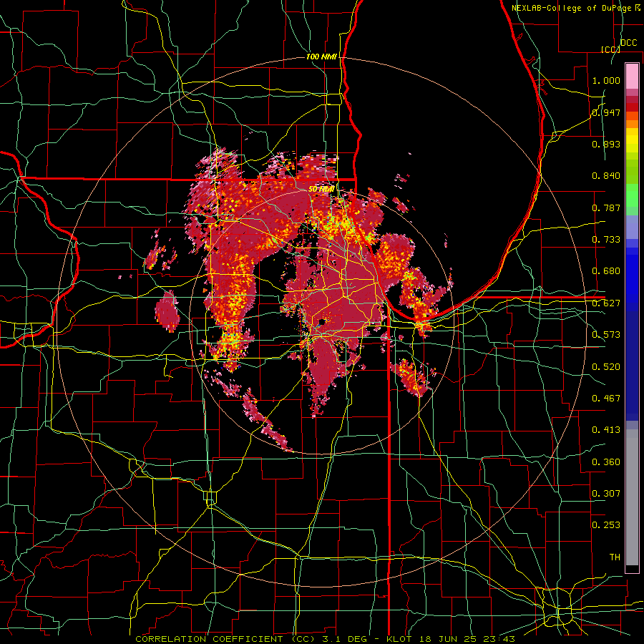
Task: Click the TH label at the scale bottom
Action: click(x=615, y=557)
